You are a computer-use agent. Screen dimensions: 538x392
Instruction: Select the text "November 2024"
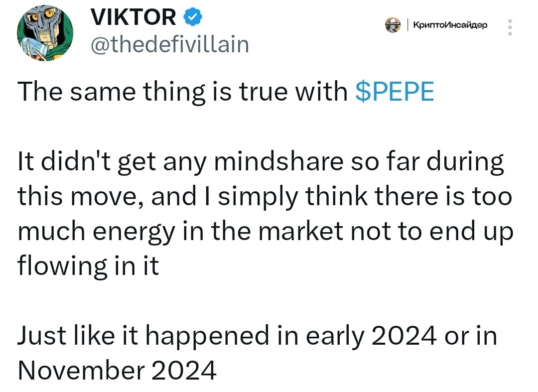(117, 371)
